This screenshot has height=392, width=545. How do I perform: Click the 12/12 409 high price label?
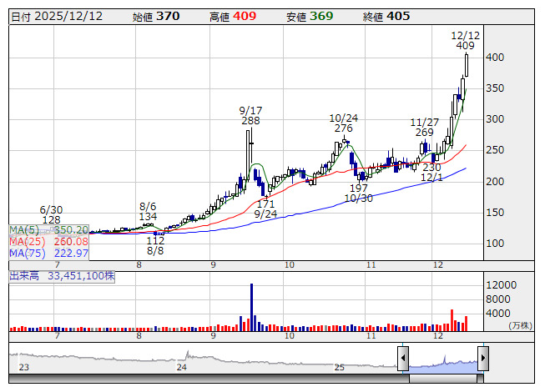(465, 41)
